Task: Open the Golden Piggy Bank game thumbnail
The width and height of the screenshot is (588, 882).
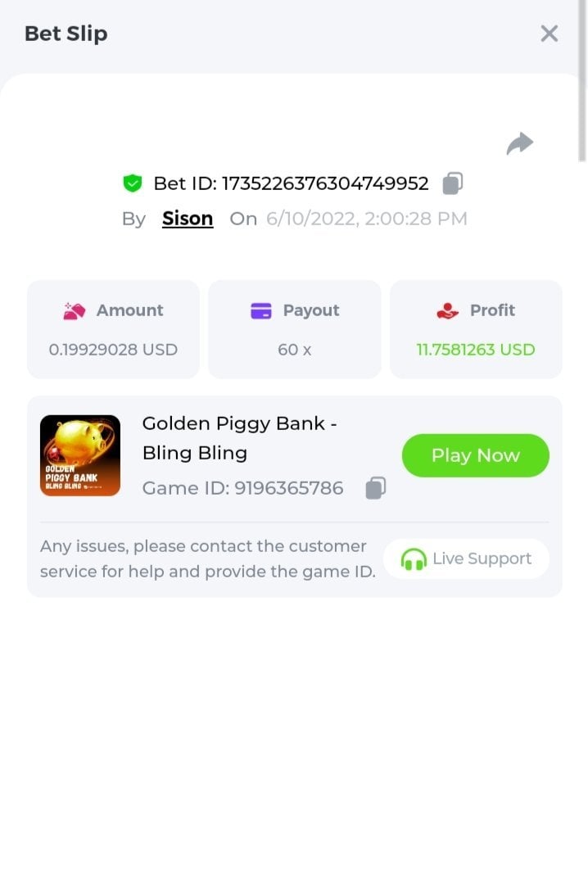Action: [80, 455]
